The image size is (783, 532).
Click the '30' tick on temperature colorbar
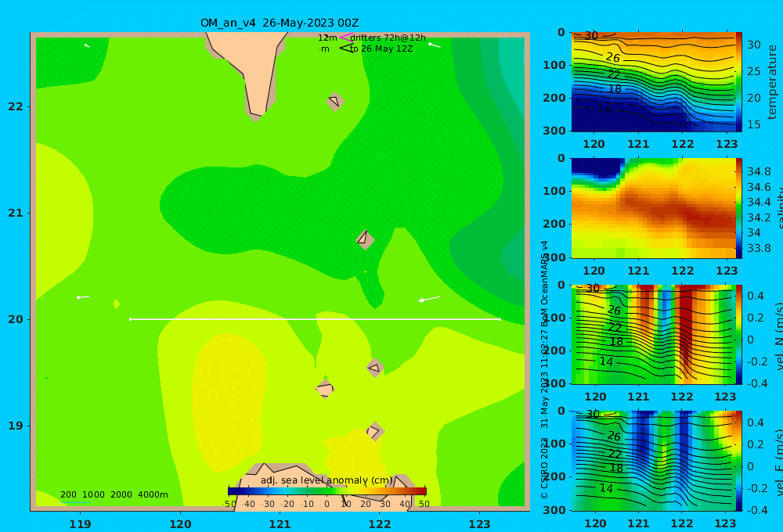pyautogui.click(x=753, y=45)
